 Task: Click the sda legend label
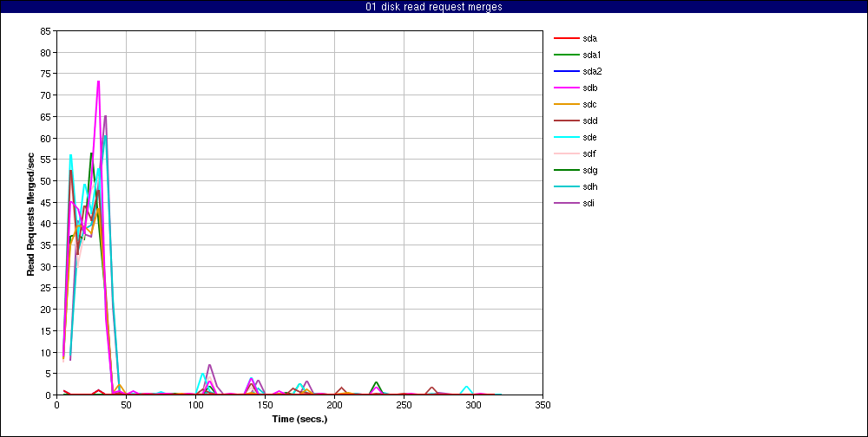coord(590,38)
